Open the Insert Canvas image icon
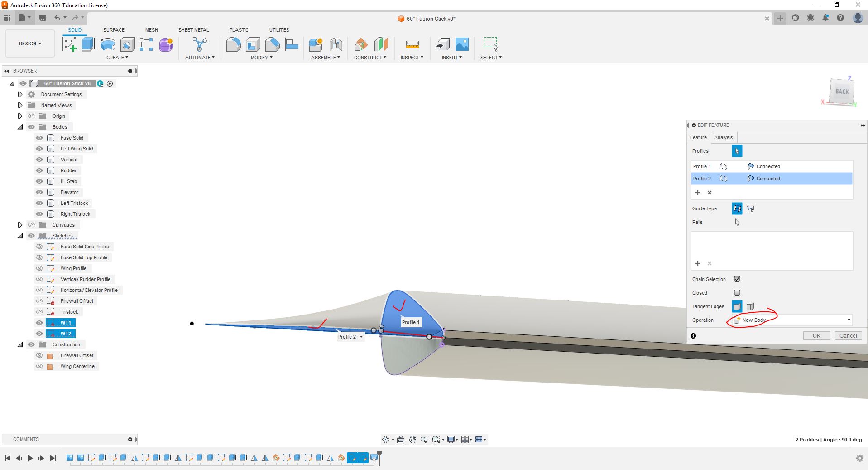The width and height of the screenshot is (868, 470). (462, 44)
